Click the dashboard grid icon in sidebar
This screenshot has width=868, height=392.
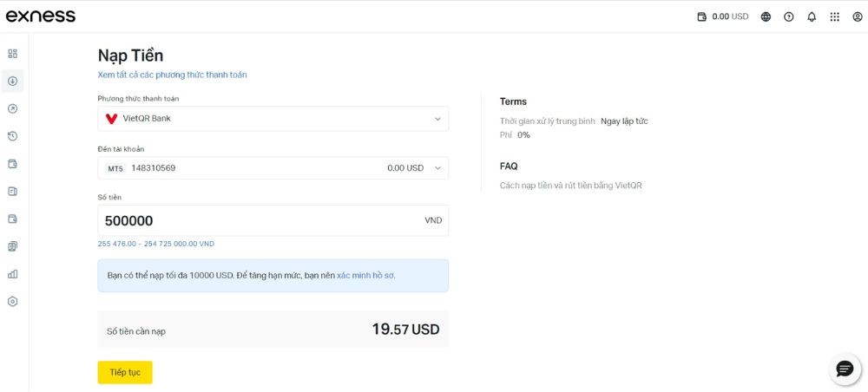(x=13, y=54)
